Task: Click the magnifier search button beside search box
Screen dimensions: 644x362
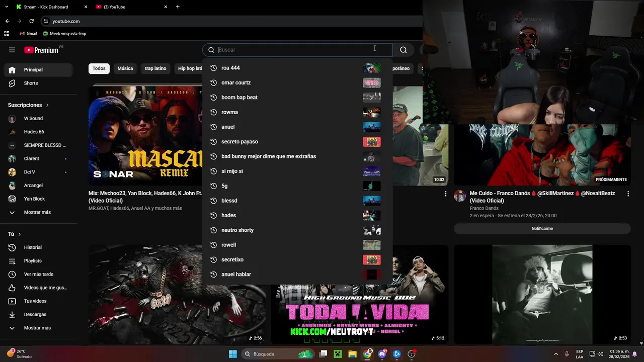Action: click(404, 50)
